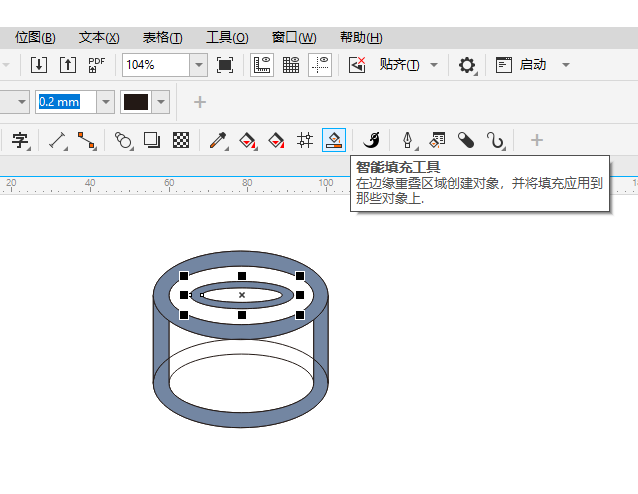Select the Smart Fill tool
The image size is (638, 494).
point(334,140)
